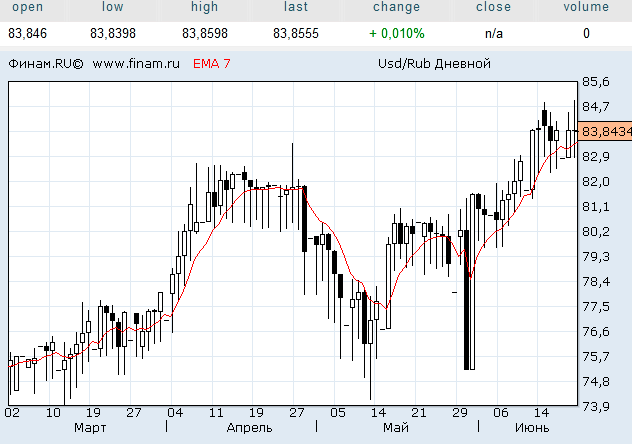The height and width of the screenshot is (444, 632).
Task: Click the red EMA 7 indicator label
Action: [x=211, y=64]
